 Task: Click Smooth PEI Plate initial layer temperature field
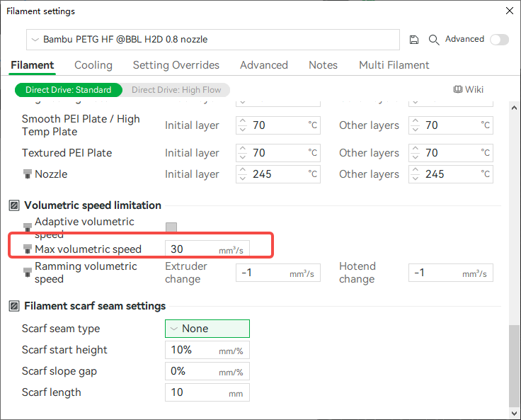tap(278, 125)
